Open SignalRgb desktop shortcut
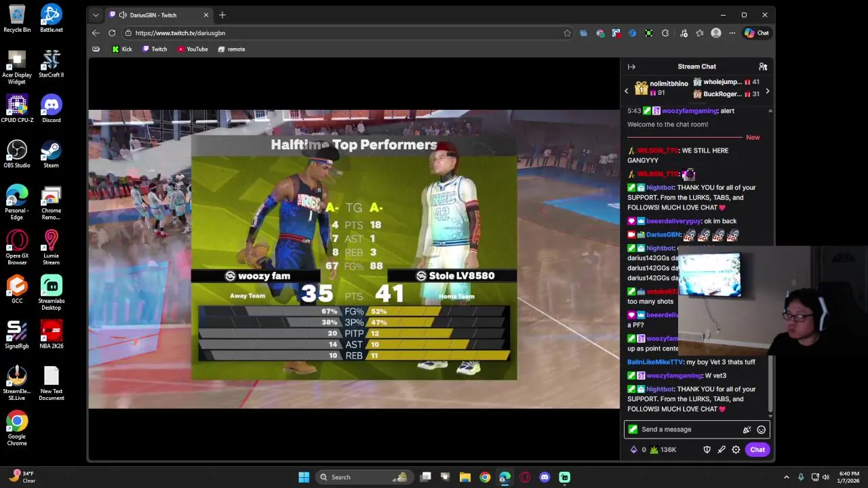The width and height of the screenshot is (868, 488). pyautogui.click(x=17, y=334)
